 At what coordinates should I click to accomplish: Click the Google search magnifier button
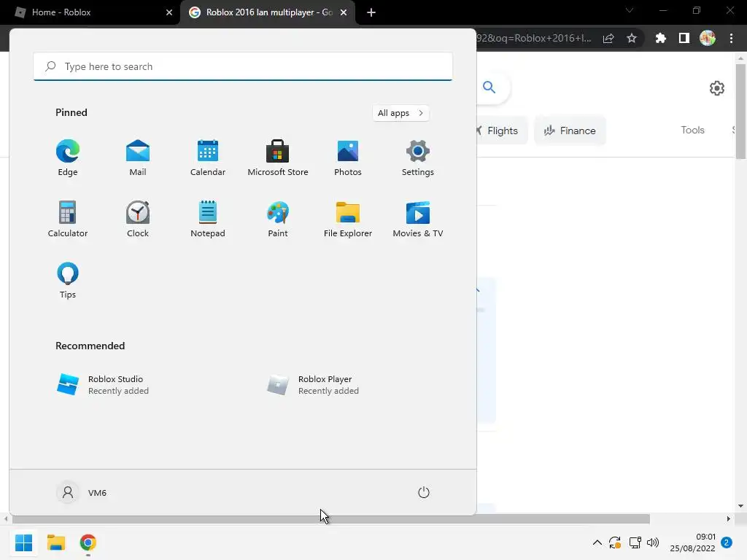point(489,87)
